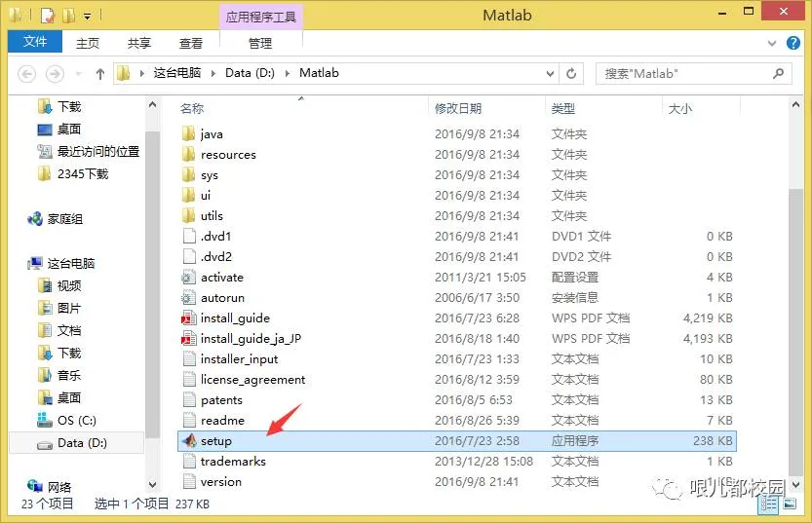
Task: Open the 文件 ribbon tab
Action: [x=35, y=42]
